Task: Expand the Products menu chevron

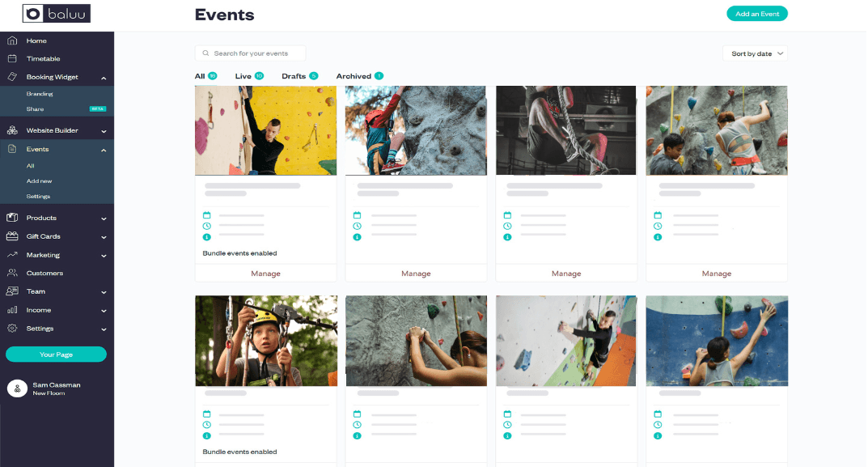Action: [x=104, y=219]
